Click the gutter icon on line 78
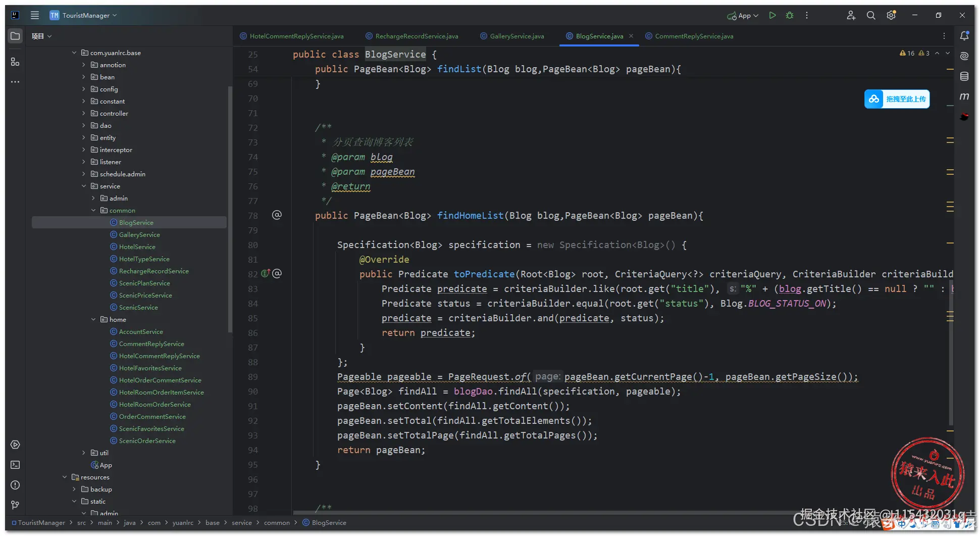Screen dimensions: 980x536 [x=277, y=215]
